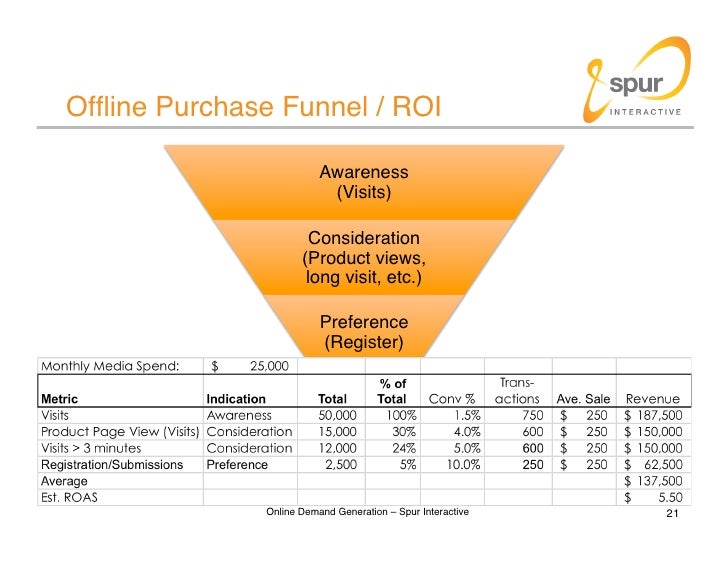Click the $ 137,500 average revenue cell

(653, 481)
